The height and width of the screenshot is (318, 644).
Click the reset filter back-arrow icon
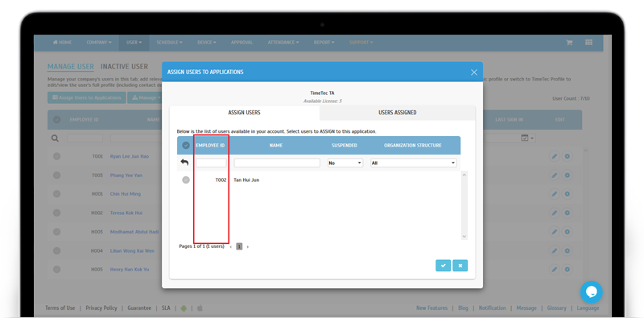point(184,163)
